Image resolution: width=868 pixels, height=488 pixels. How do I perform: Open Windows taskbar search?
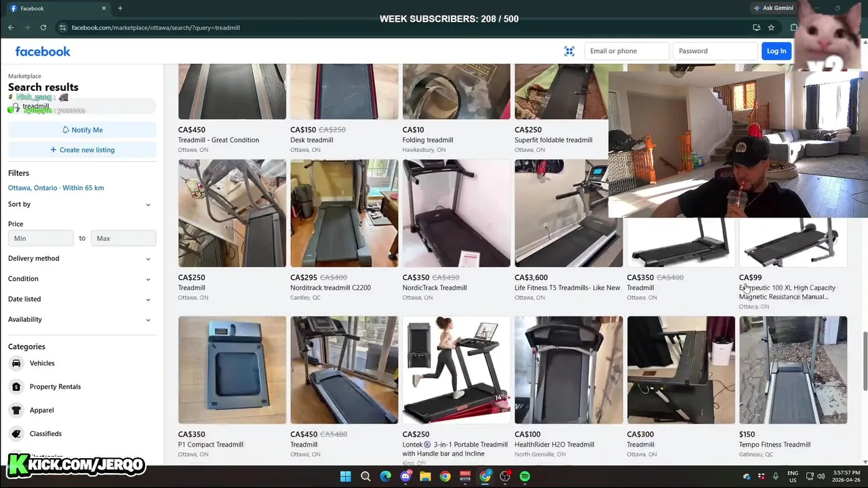coord(366,476)
